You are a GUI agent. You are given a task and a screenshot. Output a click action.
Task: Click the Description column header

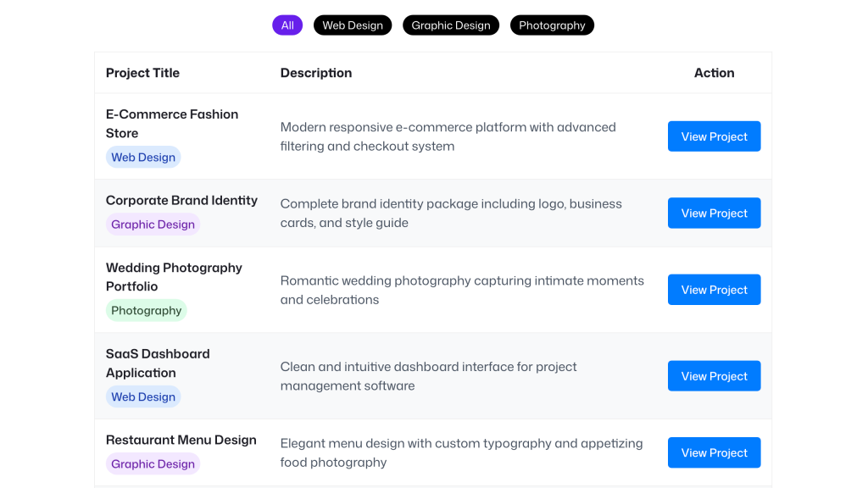[315, 73]
